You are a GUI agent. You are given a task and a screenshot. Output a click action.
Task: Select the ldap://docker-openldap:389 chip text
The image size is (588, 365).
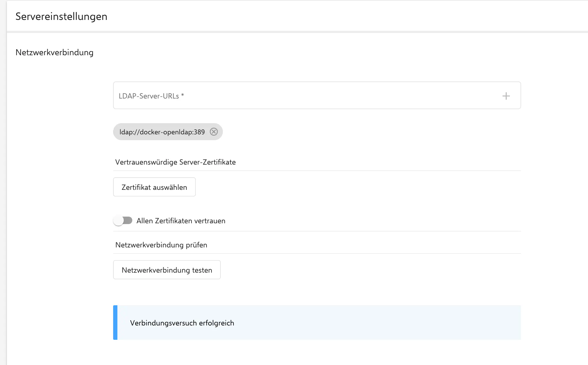[x=162, y=132]
